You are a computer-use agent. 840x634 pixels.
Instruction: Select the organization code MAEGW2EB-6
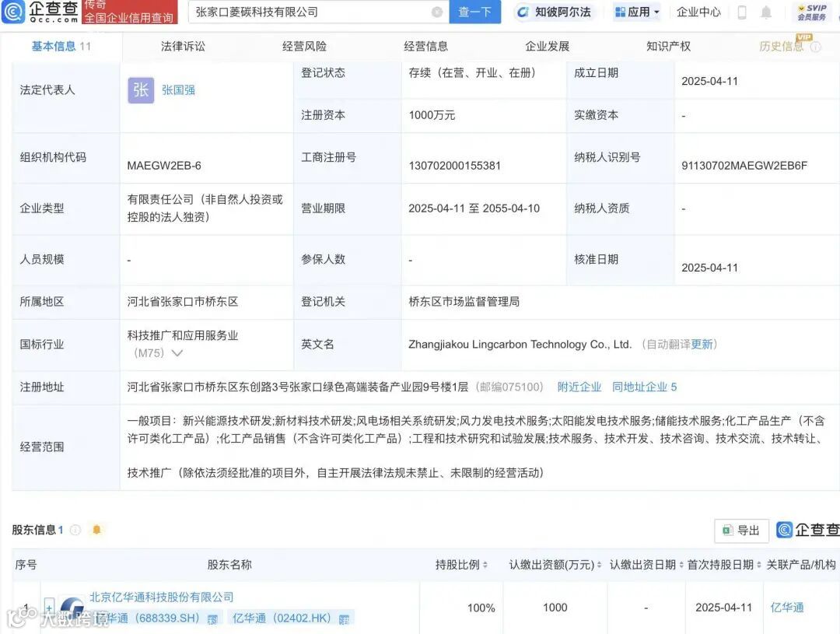pos(164,166)
